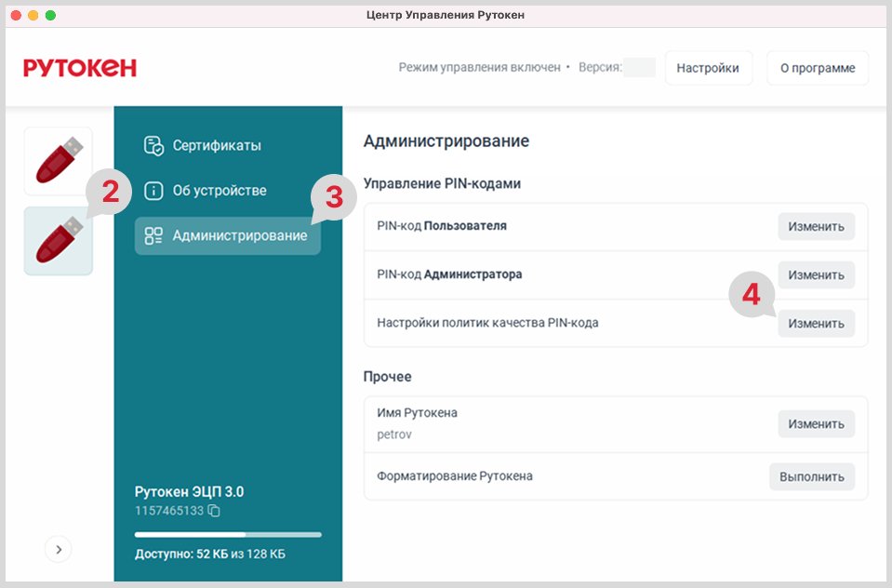The height and width of the screenshot is (588, 892).
Task: Change the PIN-код Администратора
Action: 816,275
